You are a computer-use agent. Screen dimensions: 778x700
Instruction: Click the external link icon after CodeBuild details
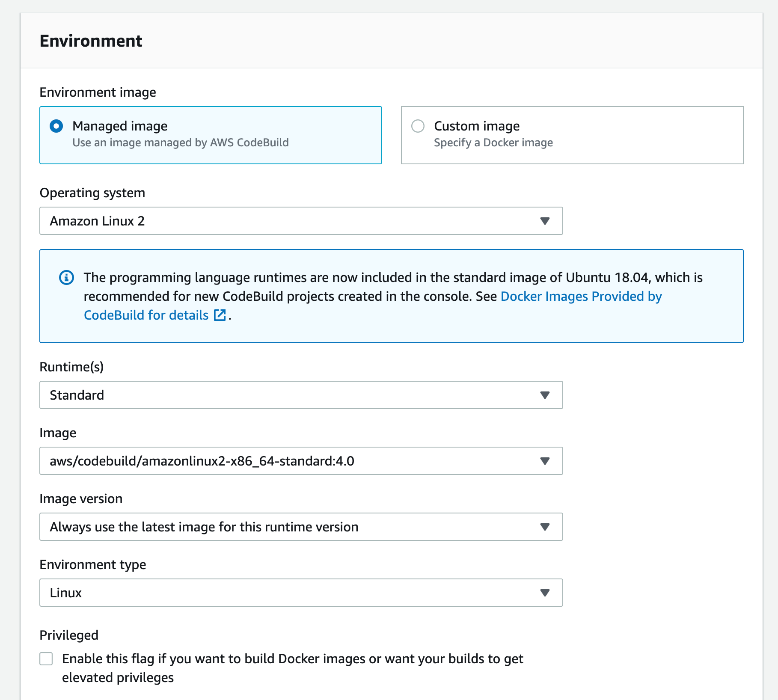[219, 315]
